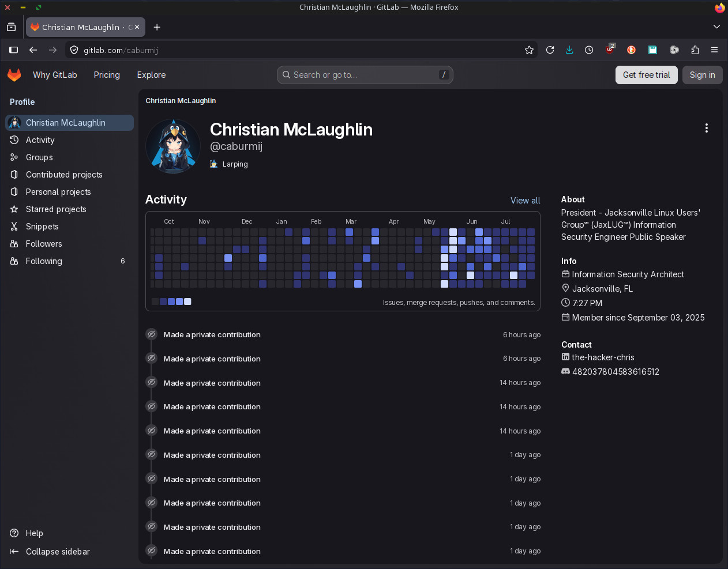Screen dimensions: 728x569
Task: Click View all activity link
Action: [x=526, y=201]
